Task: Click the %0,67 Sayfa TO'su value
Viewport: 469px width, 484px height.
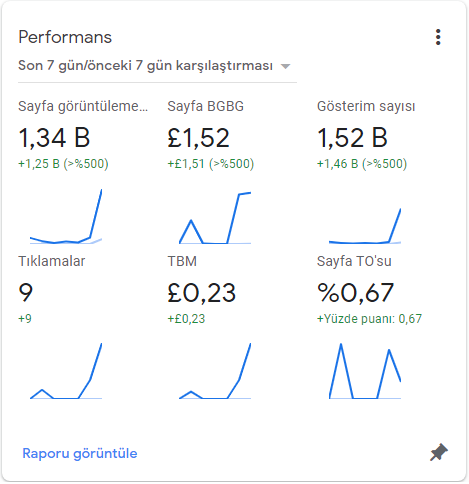Action: pos(355,293)
